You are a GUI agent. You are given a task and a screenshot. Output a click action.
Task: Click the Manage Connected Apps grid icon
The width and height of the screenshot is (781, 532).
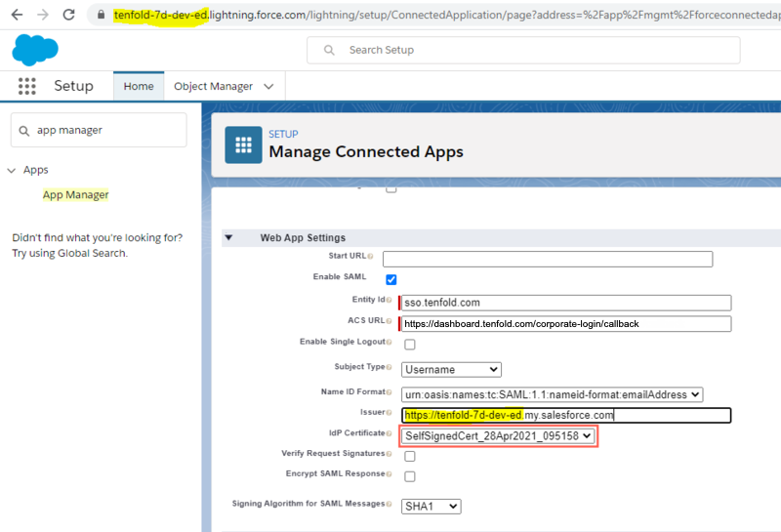point(243,144)
